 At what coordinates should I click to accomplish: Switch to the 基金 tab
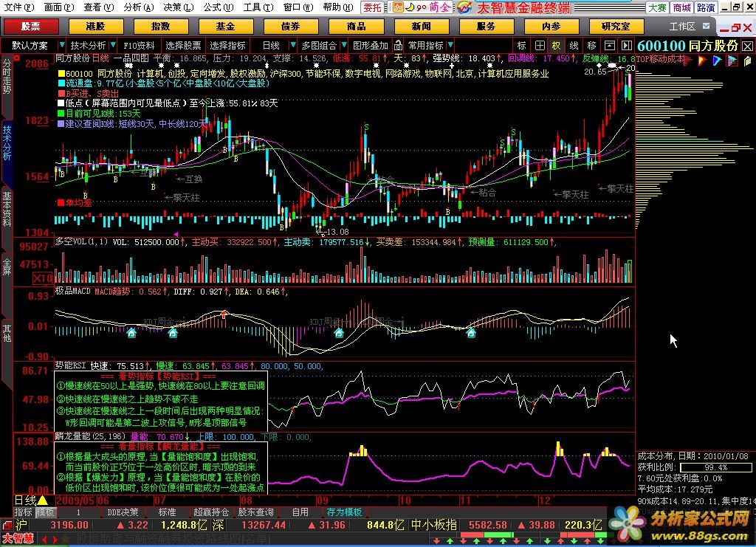point(226,27)
